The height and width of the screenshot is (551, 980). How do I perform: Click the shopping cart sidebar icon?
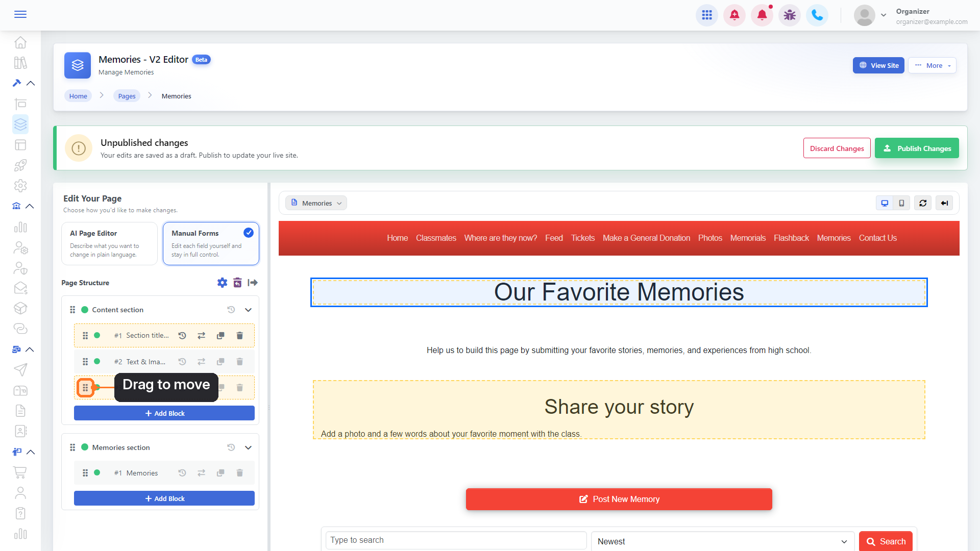point(20,472)
